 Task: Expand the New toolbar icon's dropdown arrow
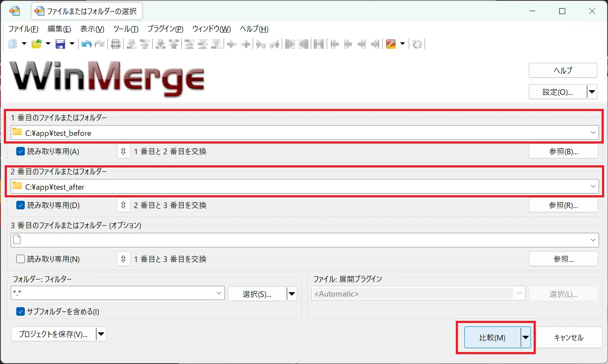pos(24,44)
